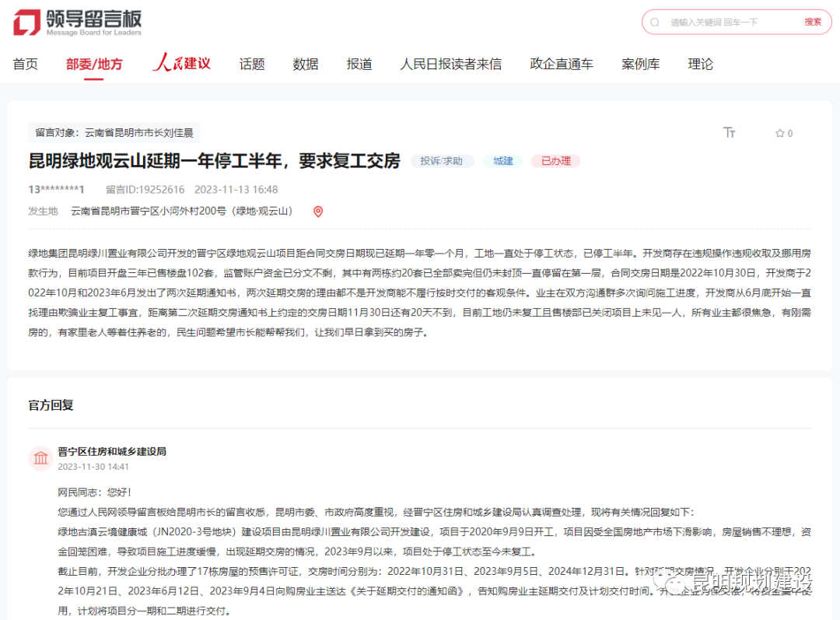Toggle the 已办理 status tag
840x620 pixels.
tap(555, 160)
